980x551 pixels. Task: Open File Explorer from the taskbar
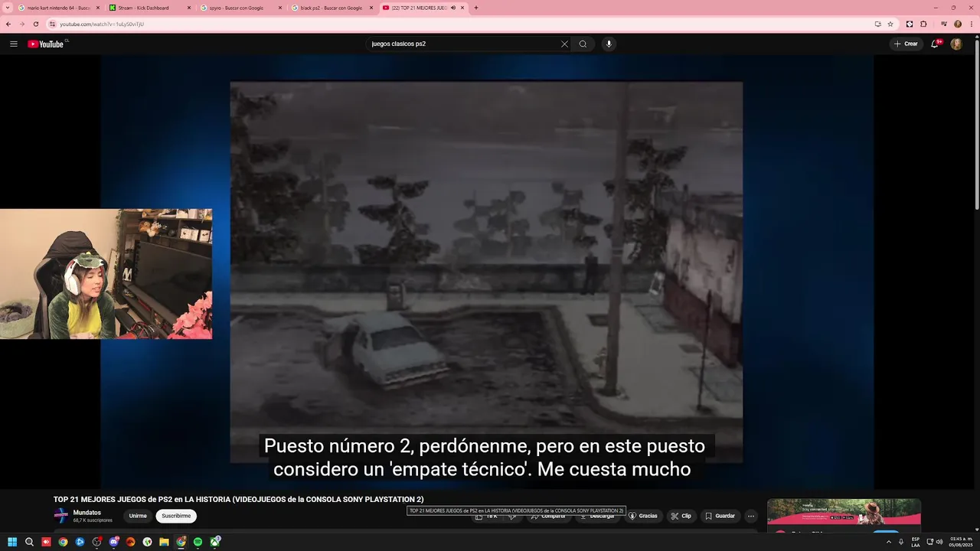point(164,542)
